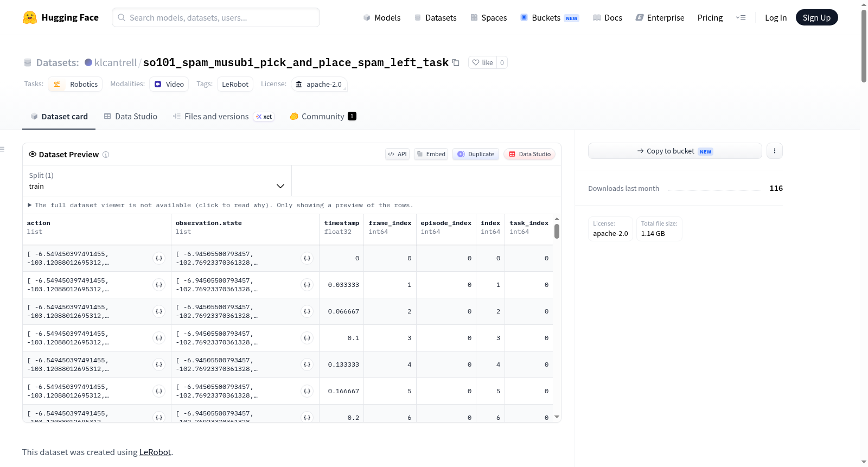Expand action JSON in timestamp 0 row

point(159,258)
